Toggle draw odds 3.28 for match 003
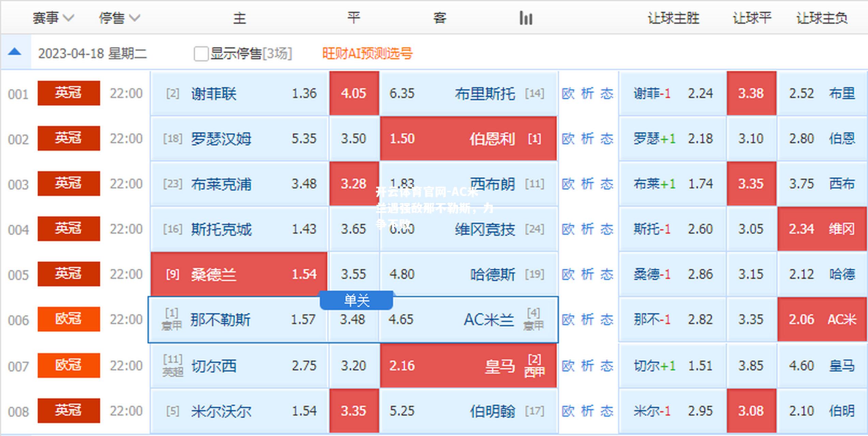Image resolution: width=868 pixels, height=436 pixels. (x=354, y=184)
